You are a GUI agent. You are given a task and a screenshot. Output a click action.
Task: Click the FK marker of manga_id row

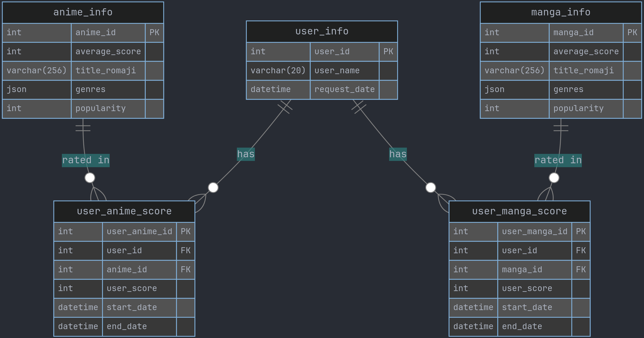(581, 269)
